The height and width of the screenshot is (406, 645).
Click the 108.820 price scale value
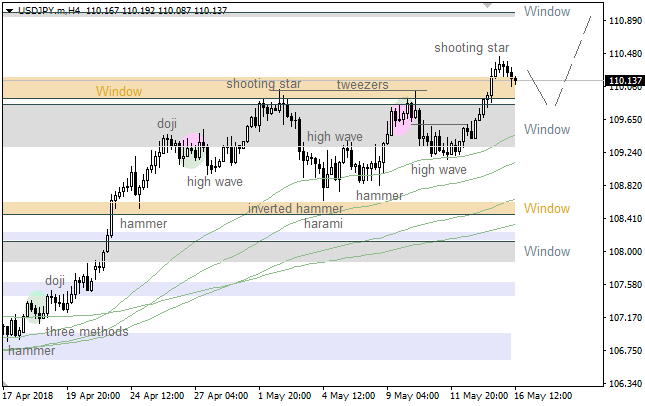coord(625,186)
